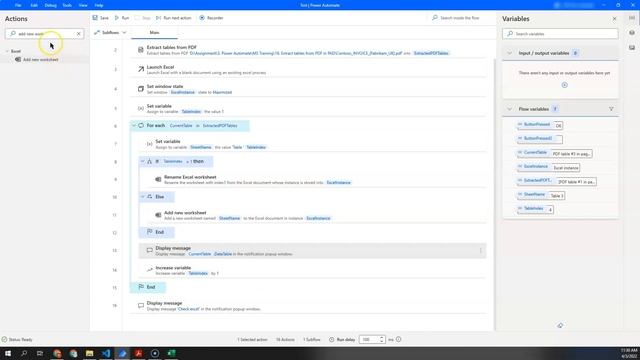
Task: Collapse the Input / output variables section
Action: tap(509, 53)
